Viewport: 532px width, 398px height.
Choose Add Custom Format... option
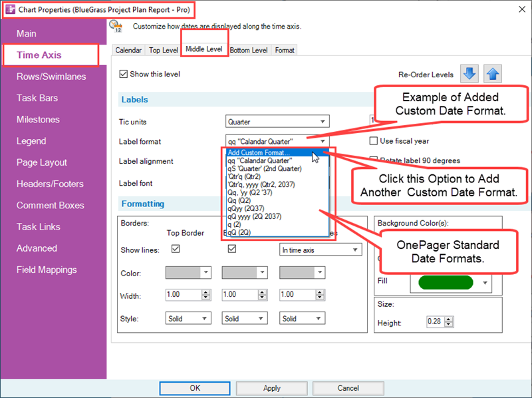[x=277, y=153]
